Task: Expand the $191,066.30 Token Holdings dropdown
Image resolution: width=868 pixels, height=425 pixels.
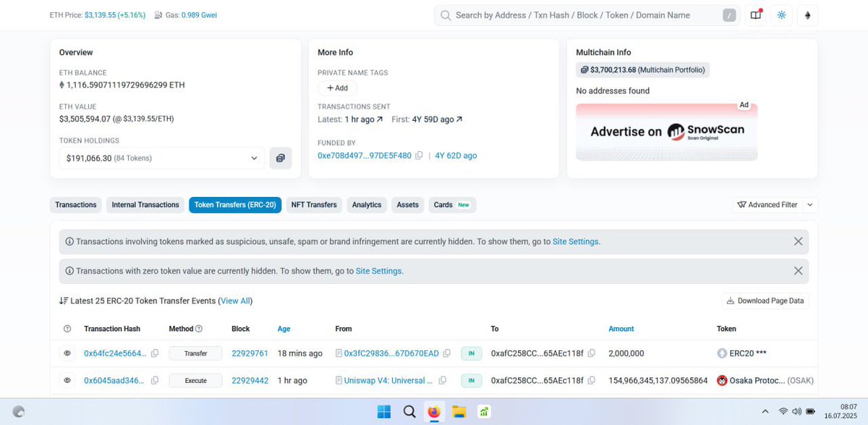Action: point(254,158)
